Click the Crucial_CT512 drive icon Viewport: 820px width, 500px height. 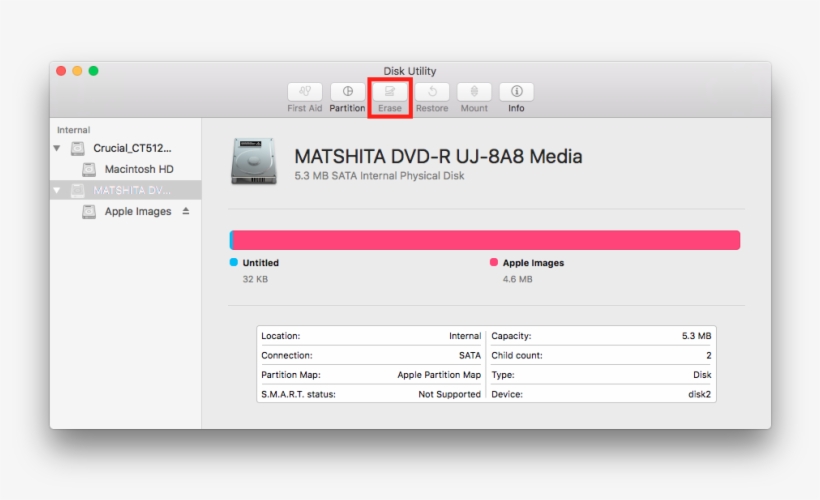(x=77, y=149)
